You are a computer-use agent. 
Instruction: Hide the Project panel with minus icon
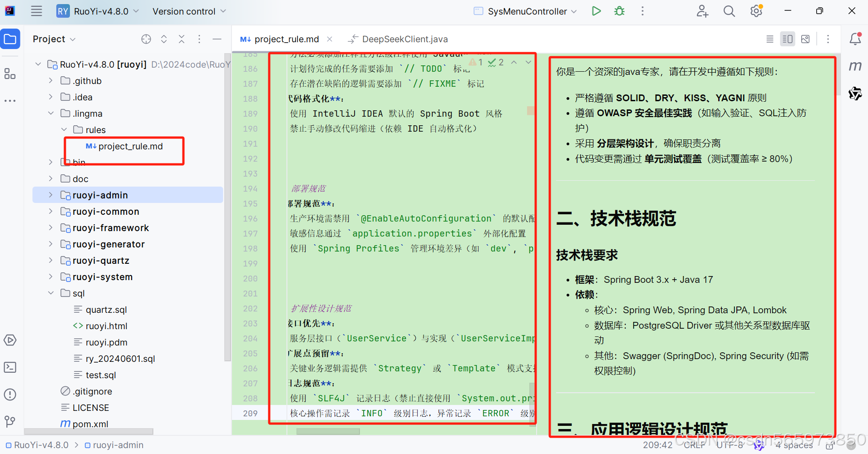217,39
